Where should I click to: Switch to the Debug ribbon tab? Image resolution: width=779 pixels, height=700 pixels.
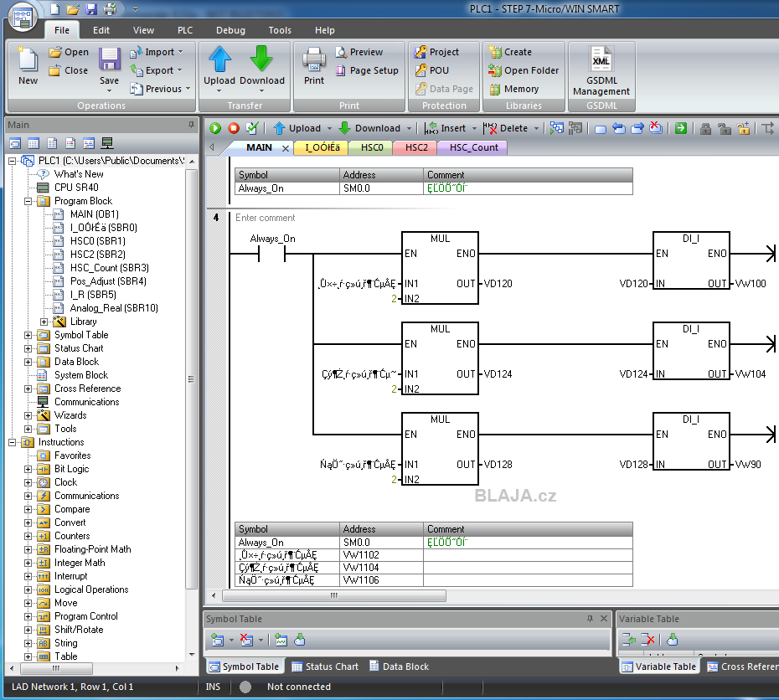(230, 30)
